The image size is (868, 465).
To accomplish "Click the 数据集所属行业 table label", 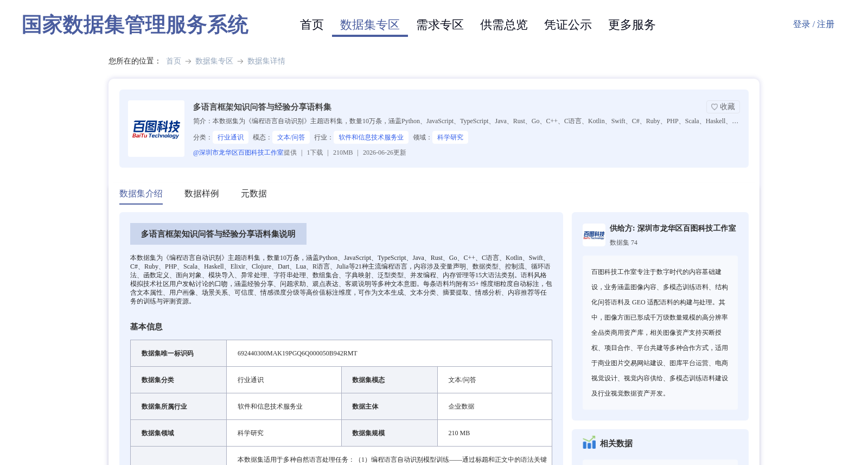I will (164, 406).
